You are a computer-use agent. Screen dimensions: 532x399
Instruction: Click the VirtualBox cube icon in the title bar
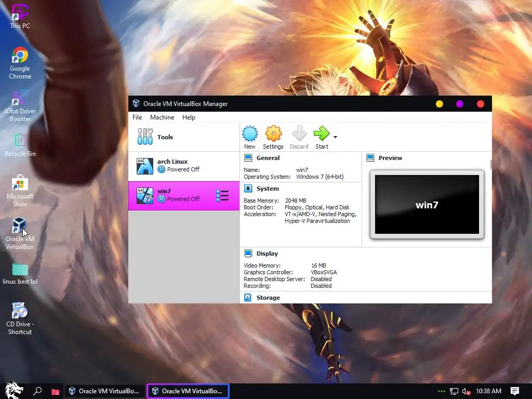point(136,103)
